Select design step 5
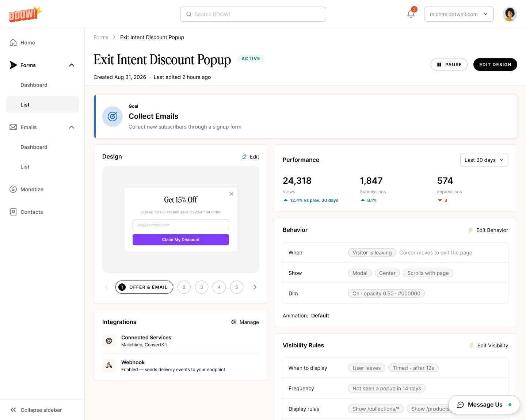The image size is (526, 420). point(237,287)
